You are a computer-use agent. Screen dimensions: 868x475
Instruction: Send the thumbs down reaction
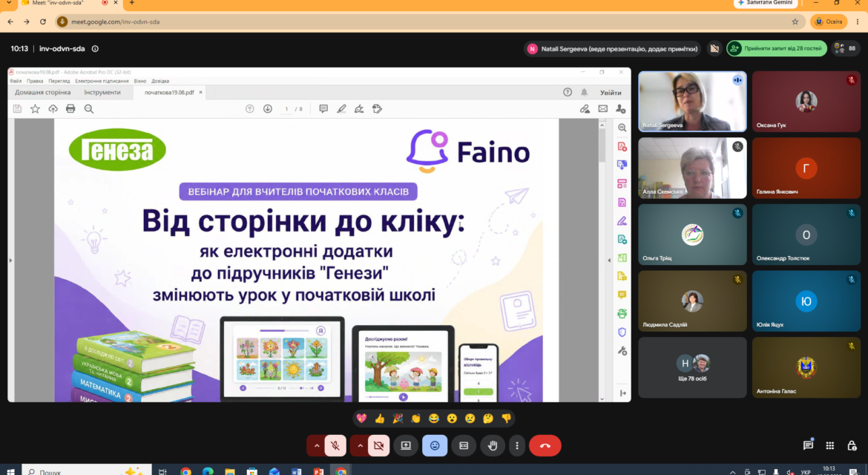tap(506, 419)
